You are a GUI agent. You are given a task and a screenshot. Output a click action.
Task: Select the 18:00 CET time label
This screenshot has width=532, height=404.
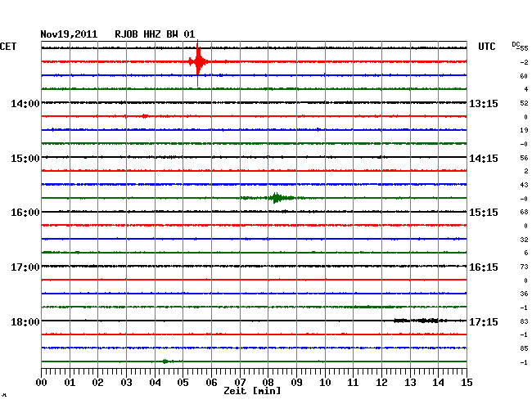click(x=25, y=321)
